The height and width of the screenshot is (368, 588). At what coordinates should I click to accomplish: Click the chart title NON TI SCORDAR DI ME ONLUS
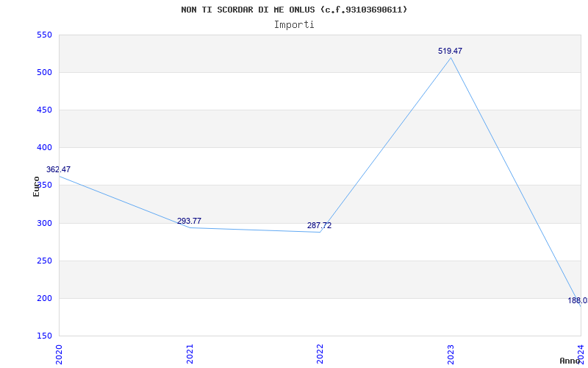(294, 10)
